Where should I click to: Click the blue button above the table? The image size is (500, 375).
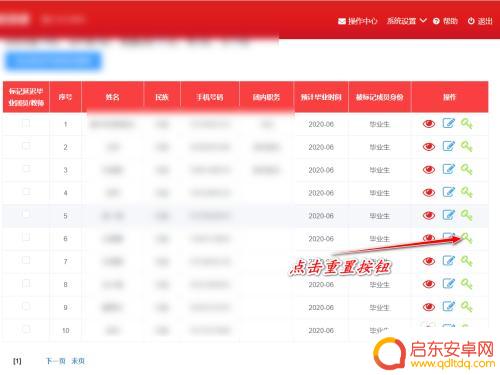coord(53,61)
